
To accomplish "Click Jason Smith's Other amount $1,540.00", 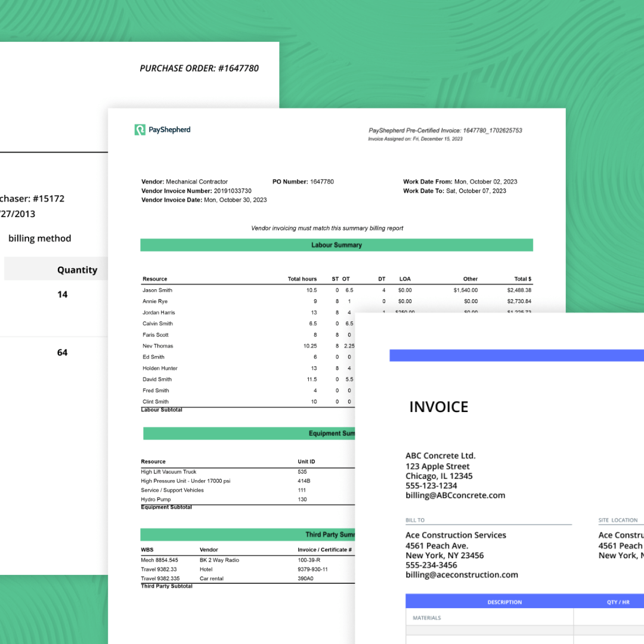I will click(x=465, y=290).
